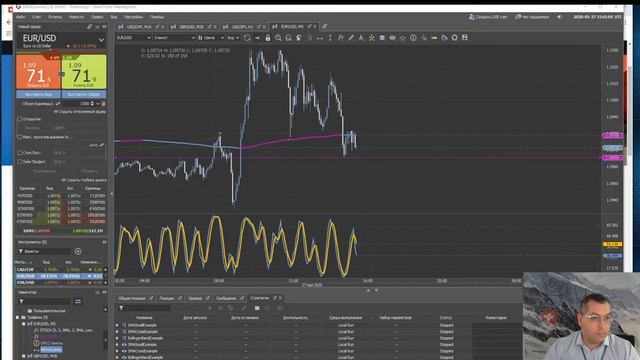Click the volume stepper arrows
This screenshot has width=640, height=360.
point(92,104)
